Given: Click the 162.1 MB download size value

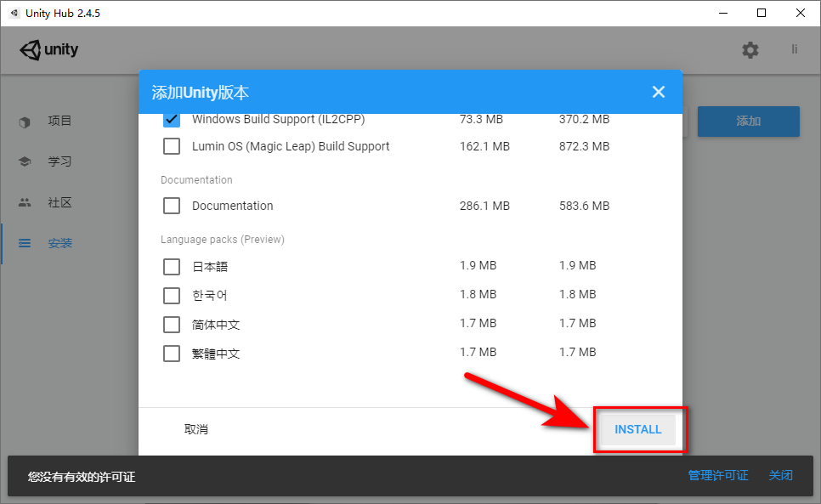Looking at the screenshot, I should tap(484, 146).
